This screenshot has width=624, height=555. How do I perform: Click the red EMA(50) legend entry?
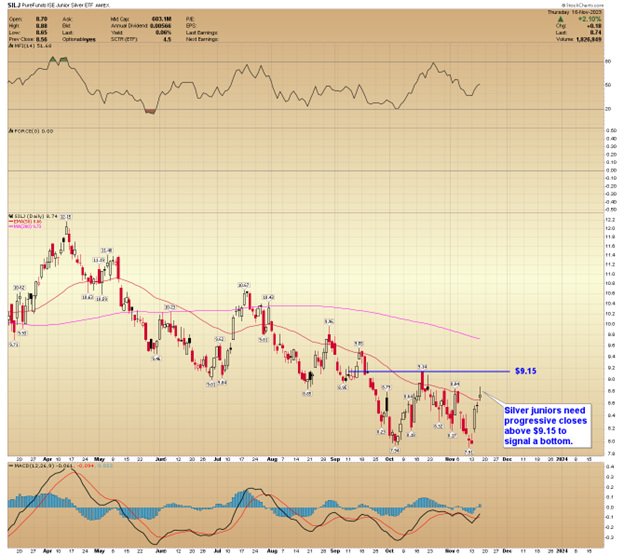[25, 222]
